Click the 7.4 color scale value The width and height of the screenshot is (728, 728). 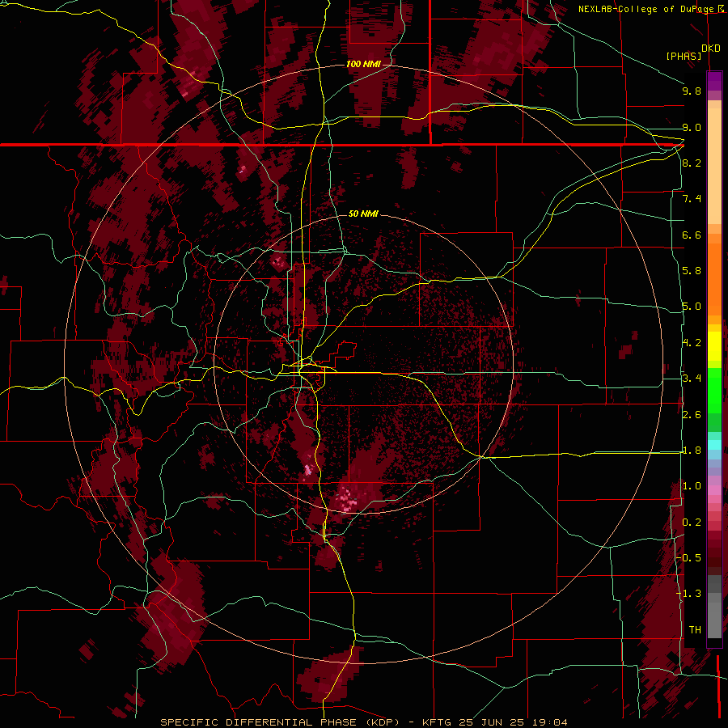(x=692, y=199)
